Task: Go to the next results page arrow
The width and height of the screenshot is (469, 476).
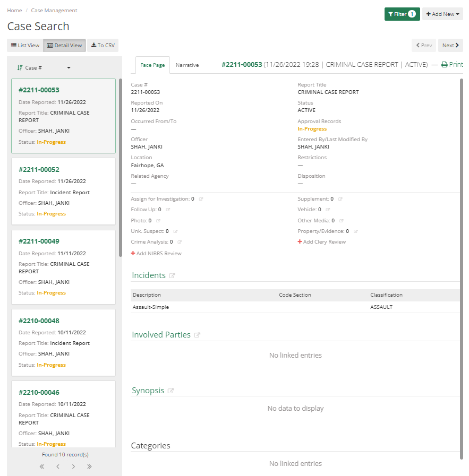Action: coord(73,466)
